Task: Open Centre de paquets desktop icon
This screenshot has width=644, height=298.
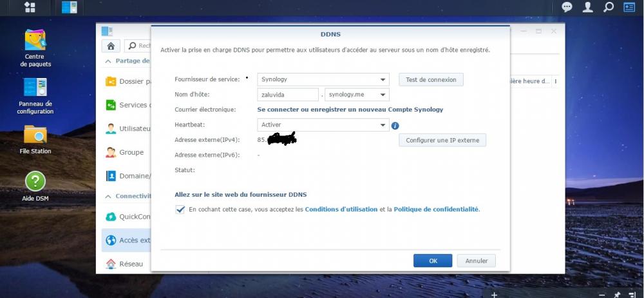Action: point(35,48)
